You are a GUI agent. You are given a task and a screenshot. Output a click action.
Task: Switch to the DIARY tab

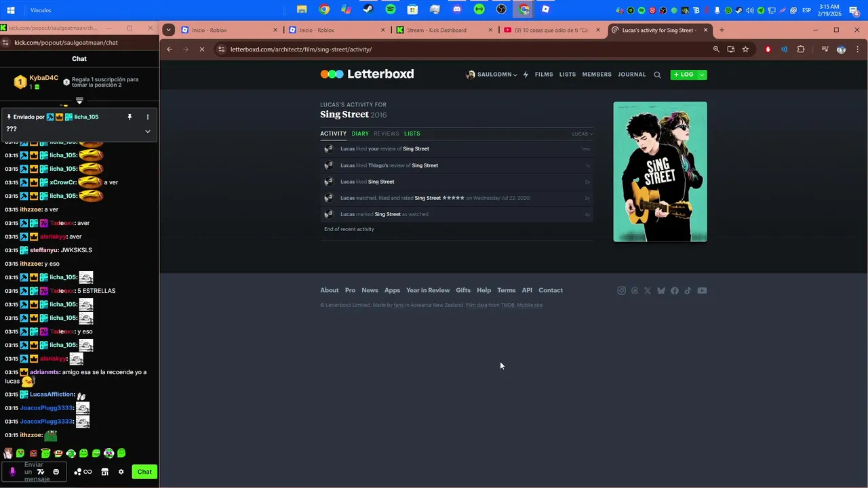click(x=360, y=134)
